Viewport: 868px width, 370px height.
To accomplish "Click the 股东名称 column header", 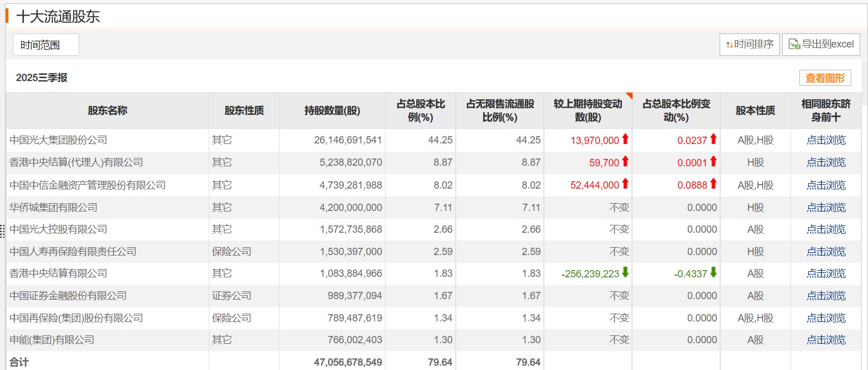I will click(107, 110).
